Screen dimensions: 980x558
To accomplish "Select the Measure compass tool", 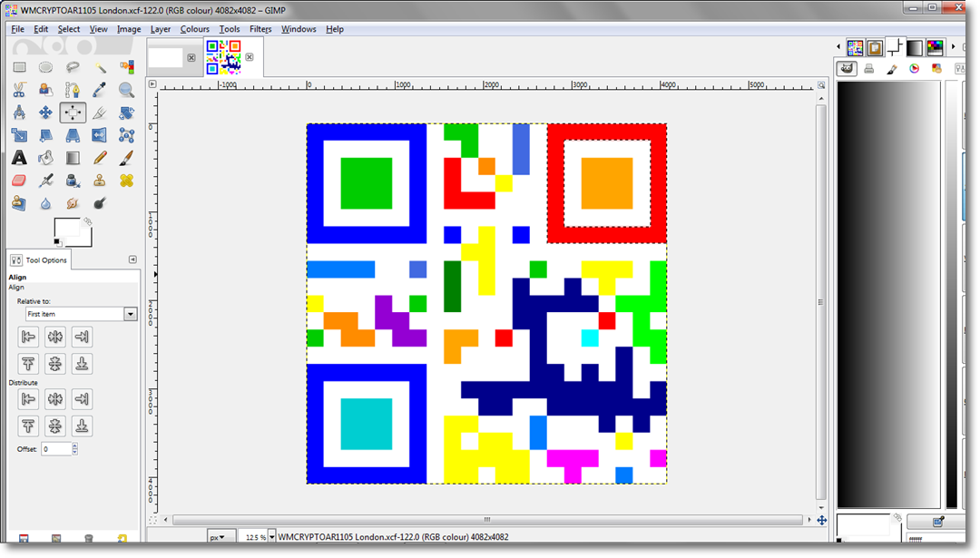I will click(19, 113).
